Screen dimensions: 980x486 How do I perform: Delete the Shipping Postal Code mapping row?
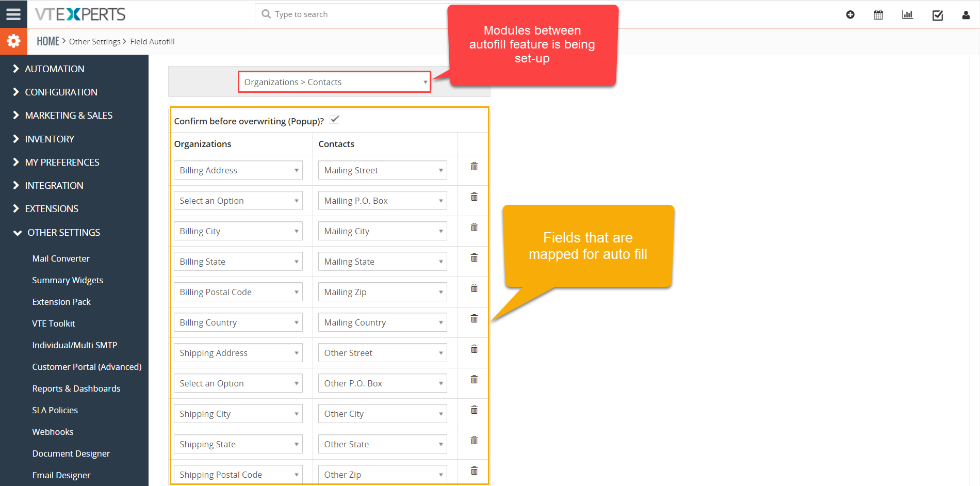tap(474, 471)
